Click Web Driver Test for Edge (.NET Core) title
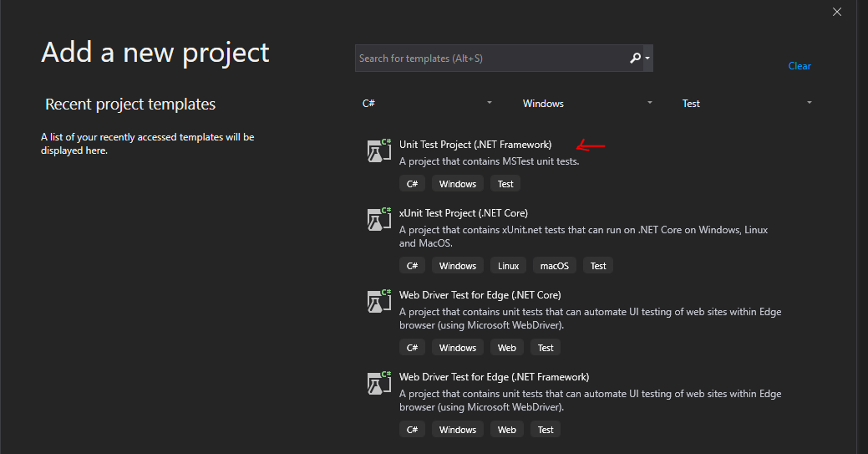868x454 pixels. click(480, 295)
